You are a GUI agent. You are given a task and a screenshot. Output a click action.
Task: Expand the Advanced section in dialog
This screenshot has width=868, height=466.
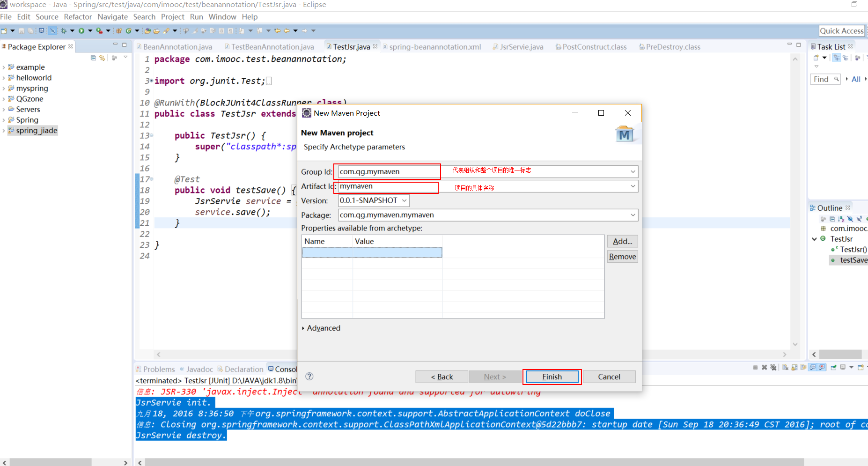[x=303, y=328]
